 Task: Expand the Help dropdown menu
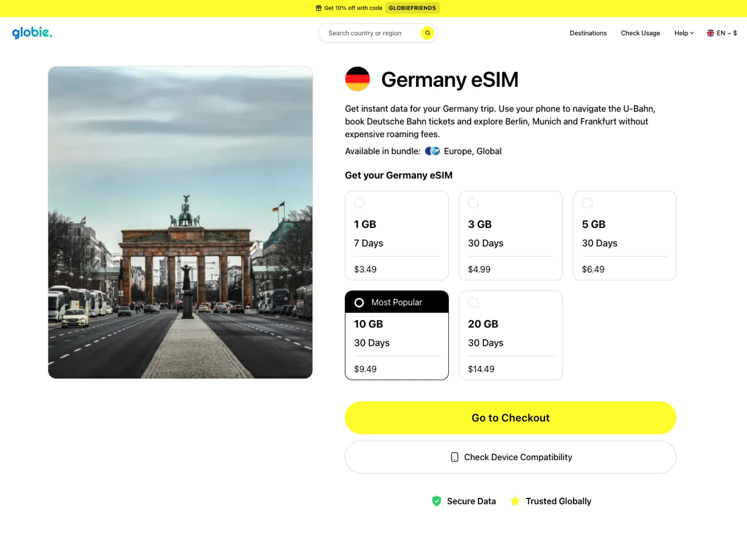684,33
